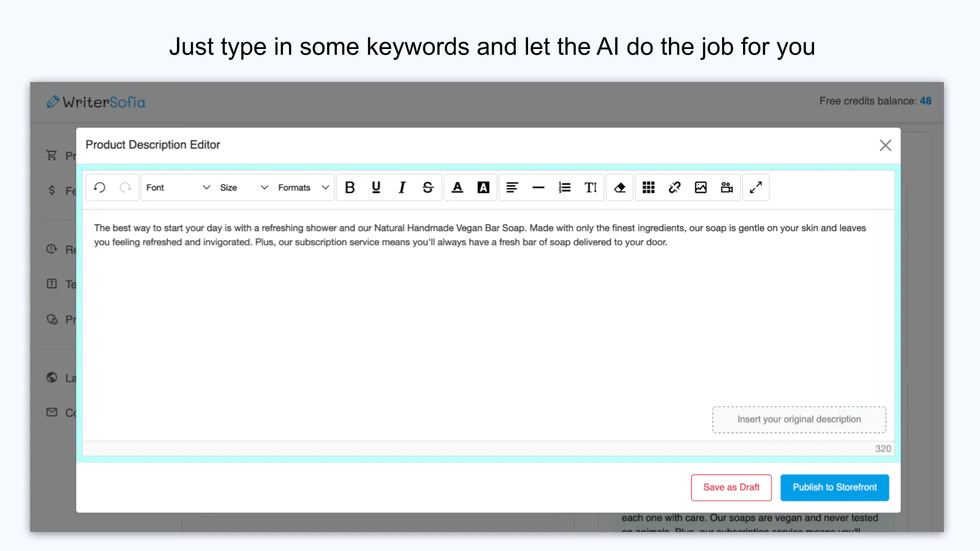Expand the Size dropdown
The height and width of the screenshot is (551, 980).
click(244, 187)
